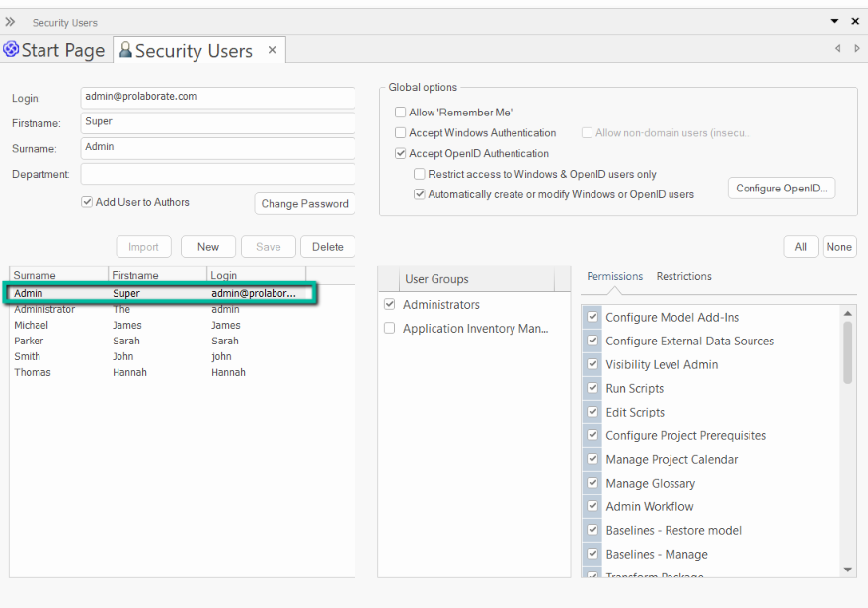
Task: Toggle Edit Scripts permission
Action: 592,412
